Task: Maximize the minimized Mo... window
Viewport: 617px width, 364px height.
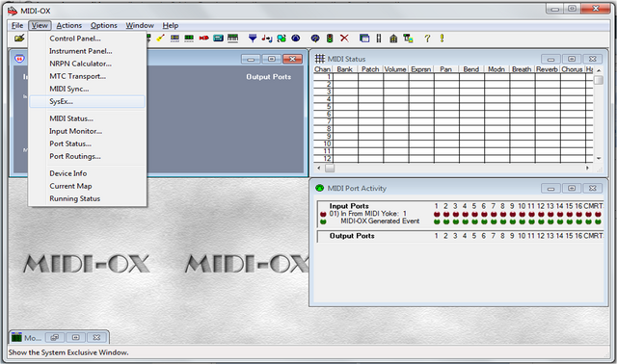Action: tap(75, 337)
